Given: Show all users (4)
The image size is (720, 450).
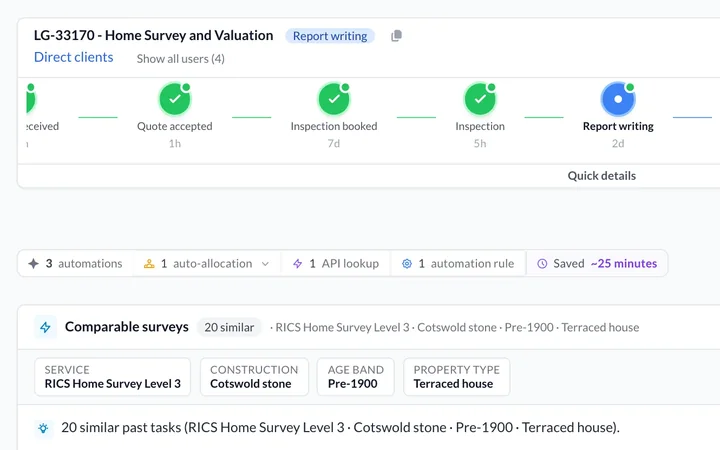Looking at the screenshot, I should [180, 59].
